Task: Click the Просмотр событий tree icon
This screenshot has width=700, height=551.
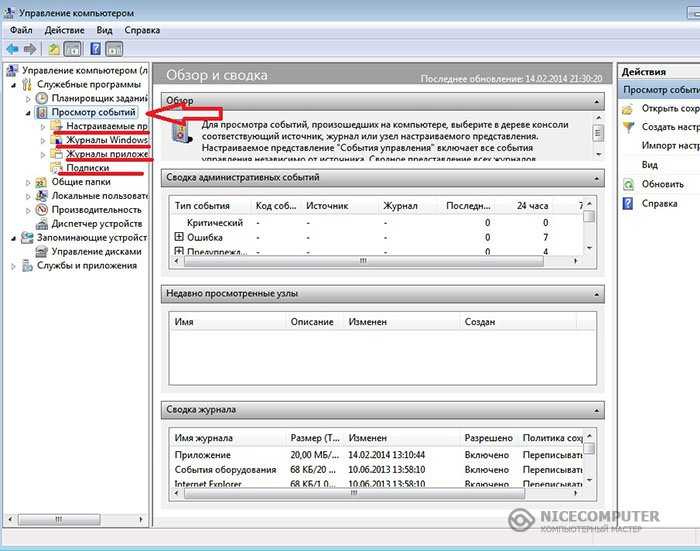Action: pyautogui.click(x=42, y=112)
